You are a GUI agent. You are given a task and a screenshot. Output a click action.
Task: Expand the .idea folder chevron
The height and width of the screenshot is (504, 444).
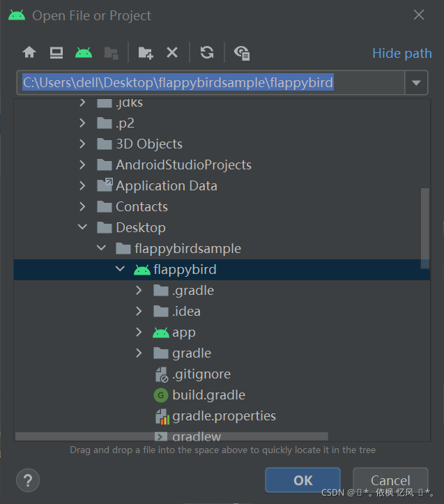[139, 311]
